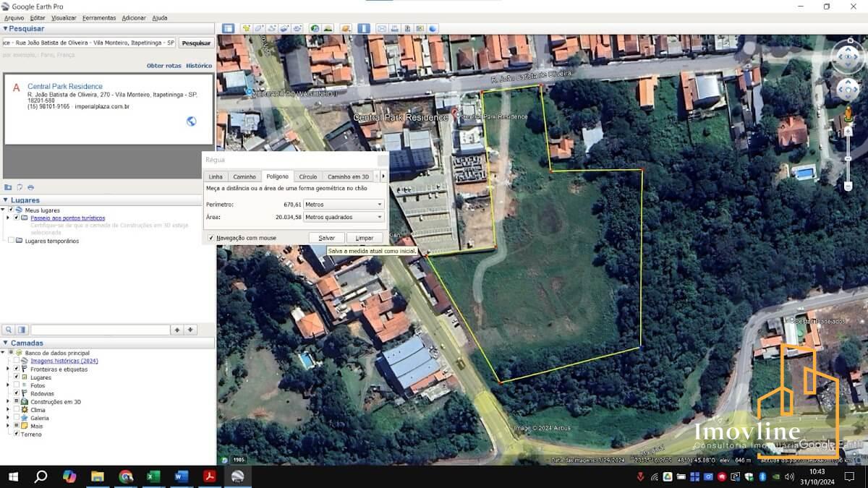Switch to the Círculo tab in Régua
The image size is (868, 488).
pyautogui.click(x=308, y=176)
